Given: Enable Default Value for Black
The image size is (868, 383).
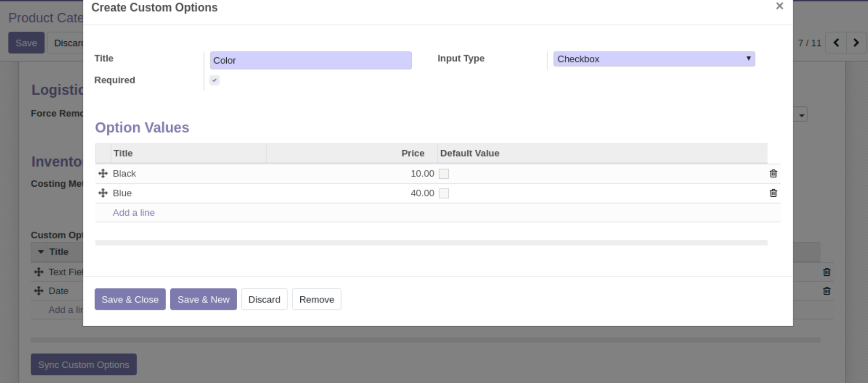Looking at the screenshot, I should click(443, 174).
